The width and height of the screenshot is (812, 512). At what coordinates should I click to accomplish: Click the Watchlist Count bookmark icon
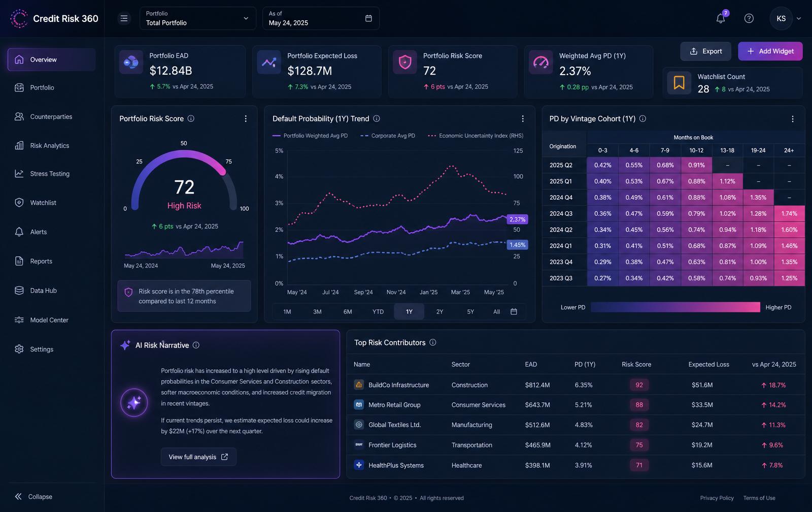679,82
